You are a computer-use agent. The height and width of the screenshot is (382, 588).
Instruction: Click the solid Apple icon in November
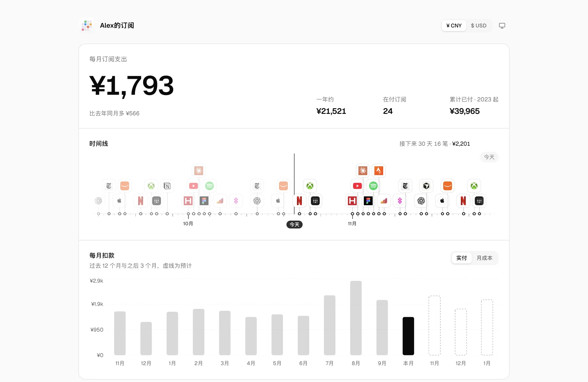pyautogui.click(x=442, y=201)
